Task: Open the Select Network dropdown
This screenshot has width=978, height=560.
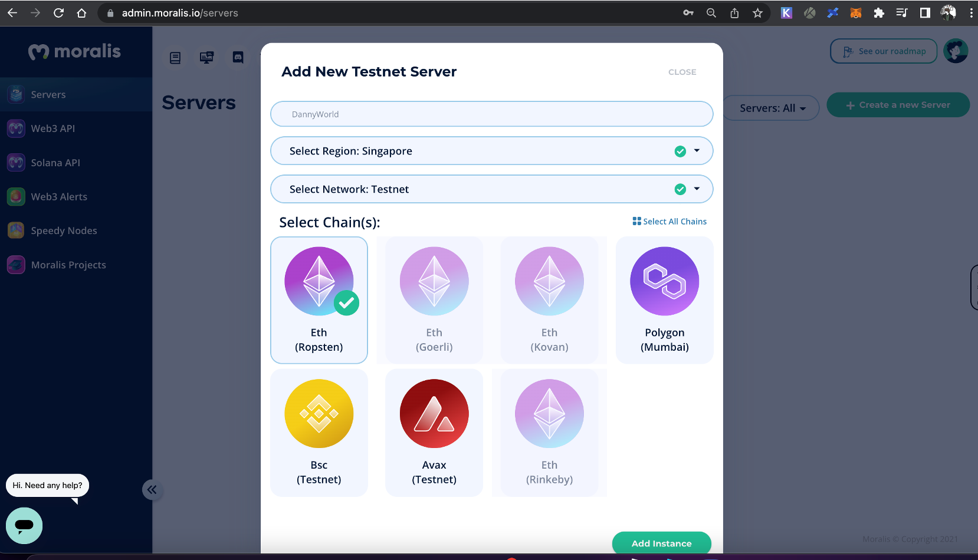Action: 492,189
